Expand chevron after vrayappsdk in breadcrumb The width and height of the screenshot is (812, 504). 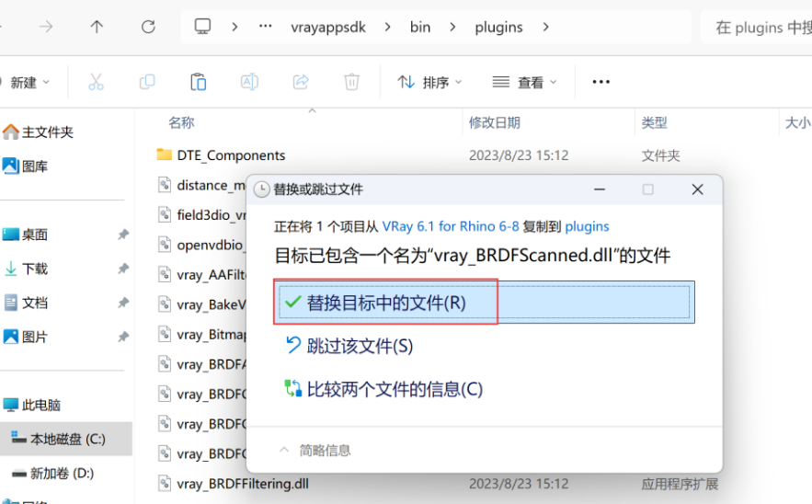(387, 27)
